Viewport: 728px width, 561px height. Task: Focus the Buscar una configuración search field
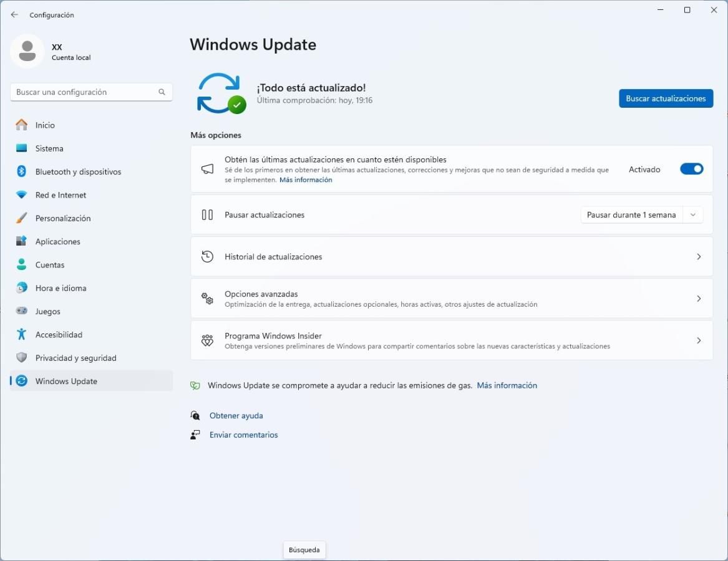click(x=91, y=92)
